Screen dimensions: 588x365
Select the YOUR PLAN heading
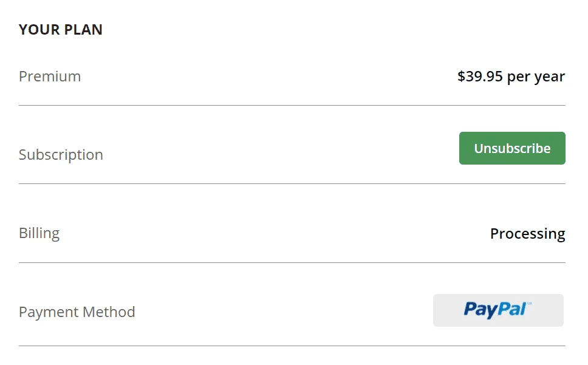(x=60, y=30)
